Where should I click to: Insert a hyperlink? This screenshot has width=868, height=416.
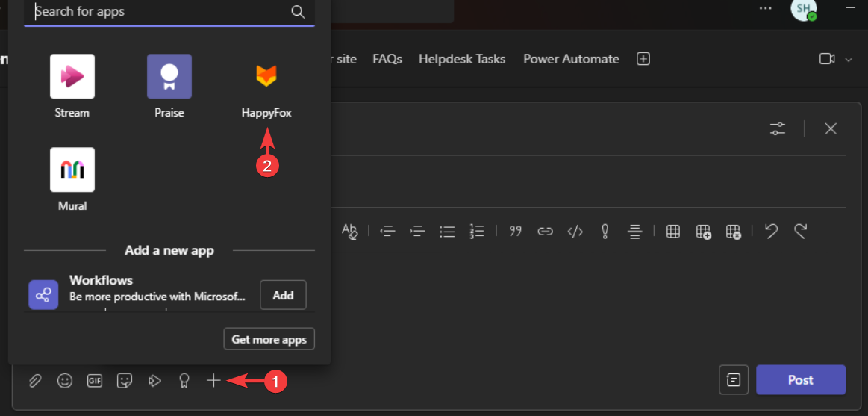[x=546, y=231]
